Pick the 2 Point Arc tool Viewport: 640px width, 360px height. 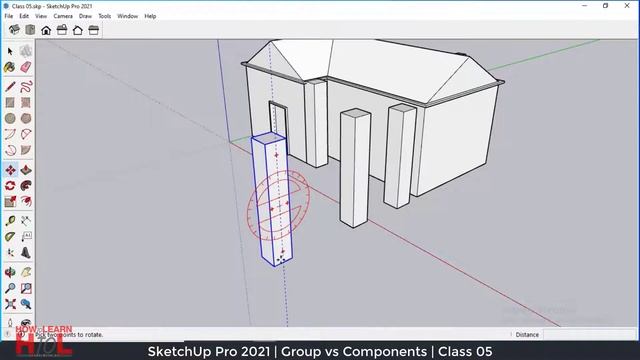(x=26, y=134)
